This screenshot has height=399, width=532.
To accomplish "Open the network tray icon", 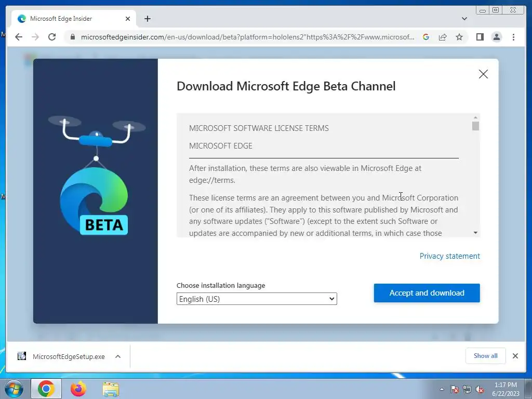I will pyautogui.click(x=467, y=389).
